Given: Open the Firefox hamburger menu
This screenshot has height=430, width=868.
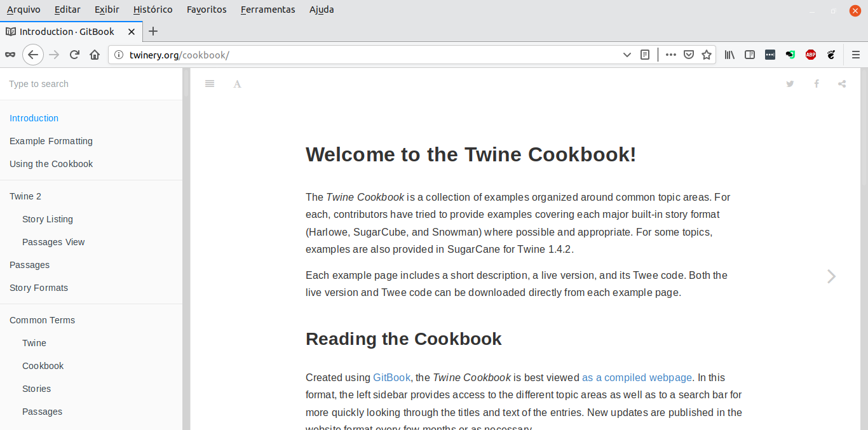Looking at the screenshot, I should [x=856, y=55].
